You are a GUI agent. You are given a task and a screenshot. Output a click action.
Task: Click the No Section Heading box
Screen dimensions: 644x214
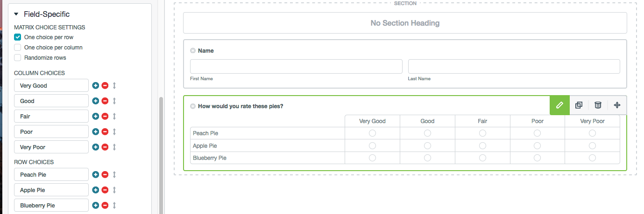coord(405,23)
